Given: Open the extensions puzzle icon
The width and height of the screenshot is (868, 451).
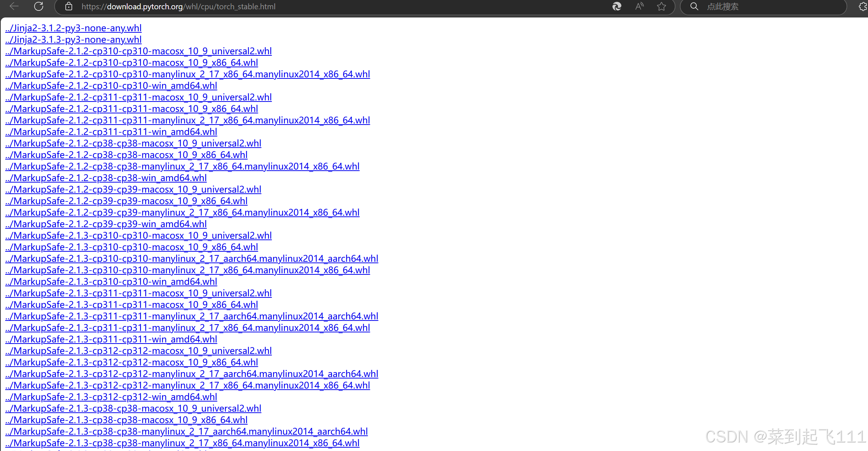Looking at the screenshot, I should click(863, 6).
